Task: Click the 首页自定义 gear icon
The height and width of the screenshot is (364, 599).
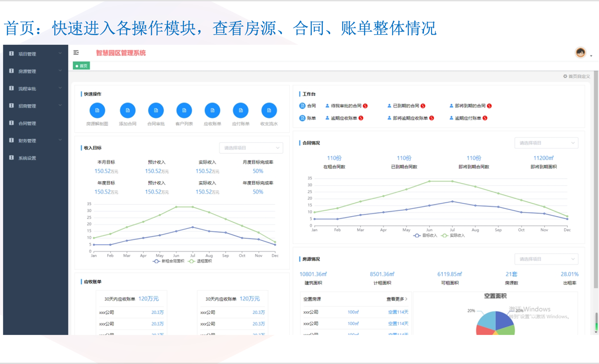Action: (x=565, y=76)
